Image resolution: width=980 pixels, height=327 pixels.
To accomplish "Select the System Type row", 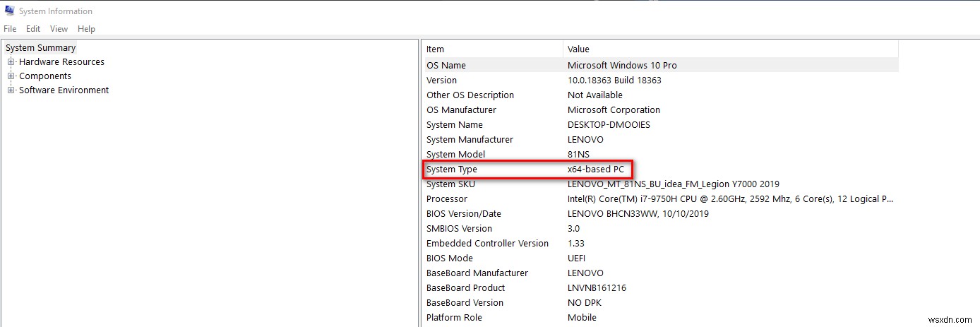I will click(x=452, y=170).
